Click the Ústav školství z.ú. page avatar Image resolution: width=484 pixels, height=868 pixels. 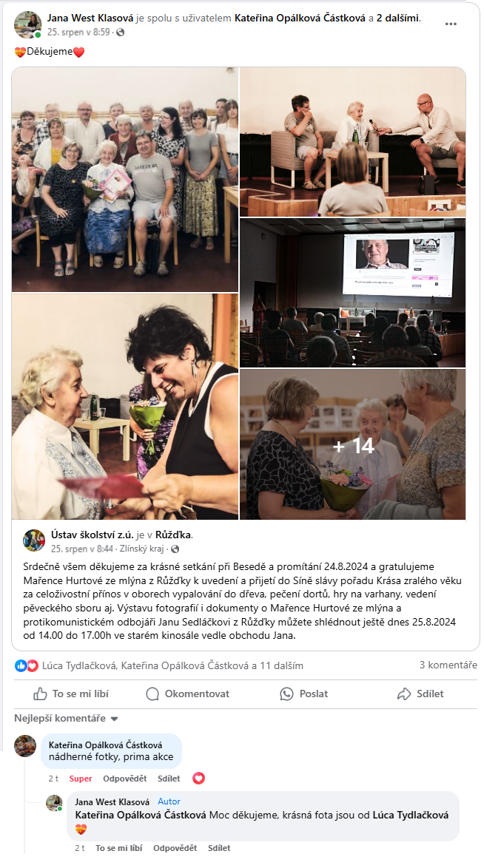[x=34, y=540]
